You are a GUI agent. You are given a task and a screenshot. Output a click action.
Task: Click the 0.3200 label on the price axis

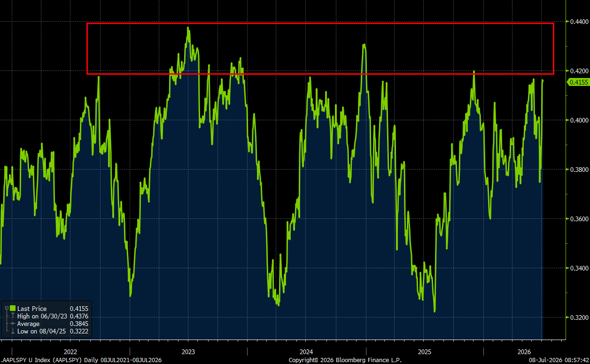click(579, 318)
